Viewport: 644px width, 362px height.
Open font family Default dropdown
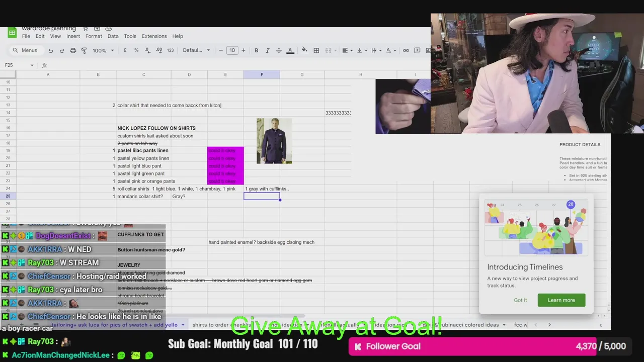(x=196, y=50)
